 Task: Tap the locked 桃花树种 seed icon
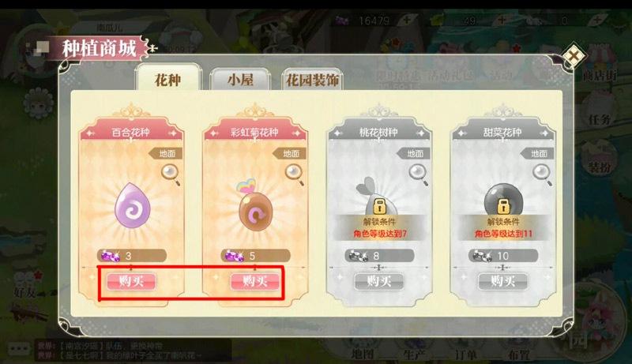(x=377, y=196)
